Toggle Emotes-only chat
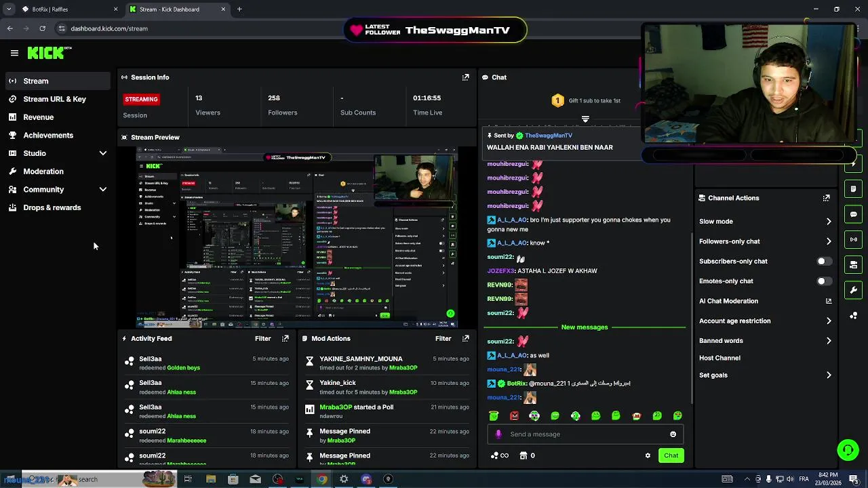This screenshot has height=488, width=868. tap(824, 281)
